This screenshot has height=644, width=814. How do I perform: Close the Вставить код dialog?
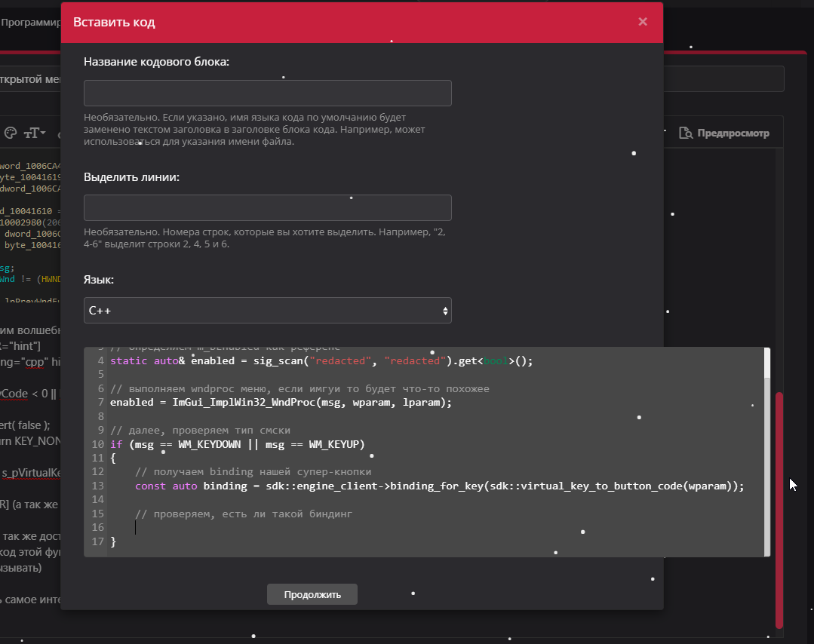click(643, 22)
